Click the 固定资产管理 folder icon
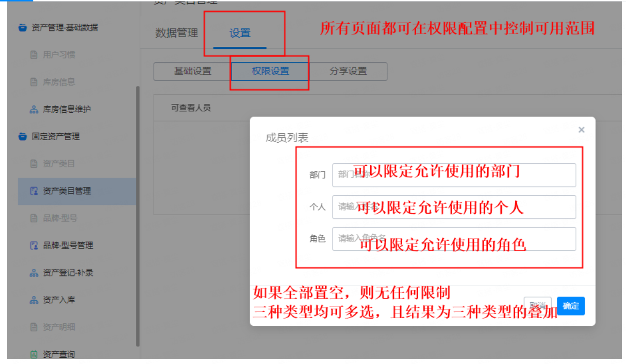626x364 pixels. click(x=22, y=137)
